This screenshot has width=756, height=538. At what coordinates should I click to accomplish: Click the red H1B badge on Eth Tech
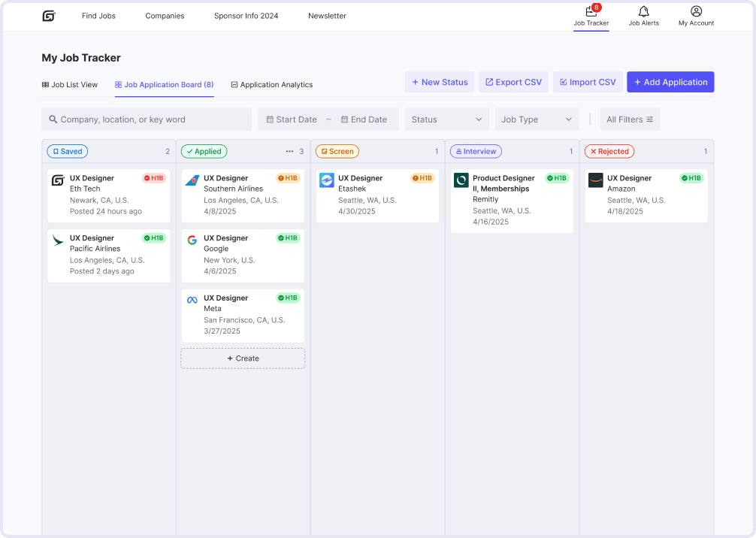[154, 178]
